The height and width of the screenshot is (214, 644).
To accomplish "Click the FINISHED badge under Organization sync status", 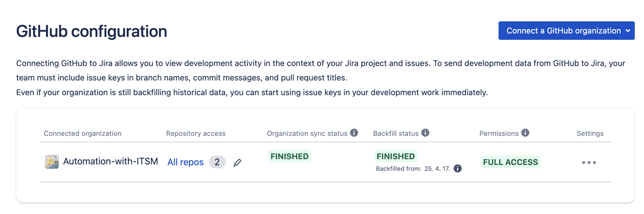I will coord(289,156).
